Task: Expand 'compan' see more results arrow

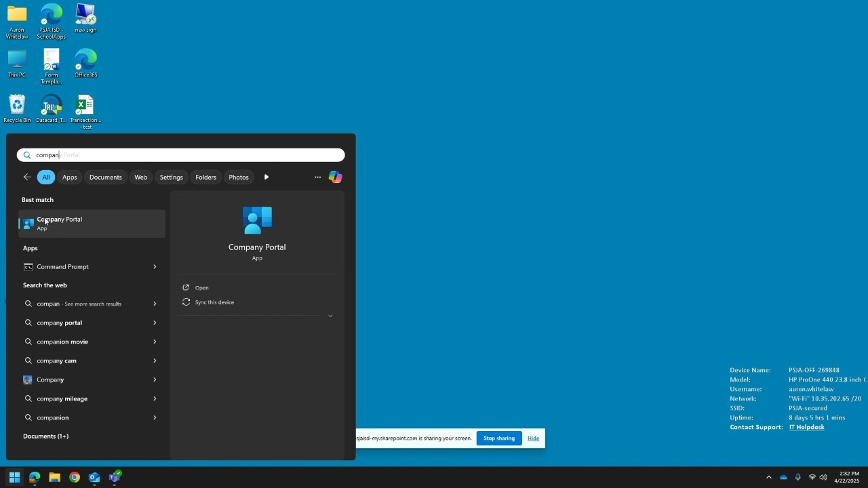Action: coord(155,304)
